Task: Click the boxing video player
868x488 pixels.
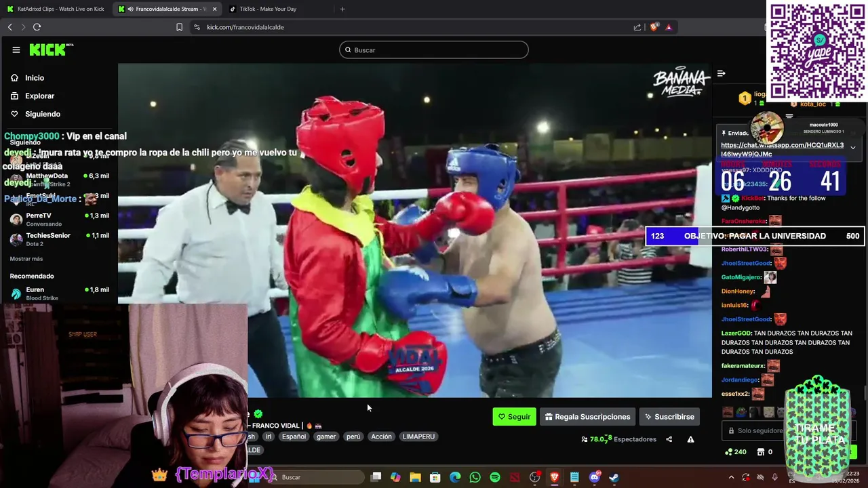Action: (x=415, y=230)
